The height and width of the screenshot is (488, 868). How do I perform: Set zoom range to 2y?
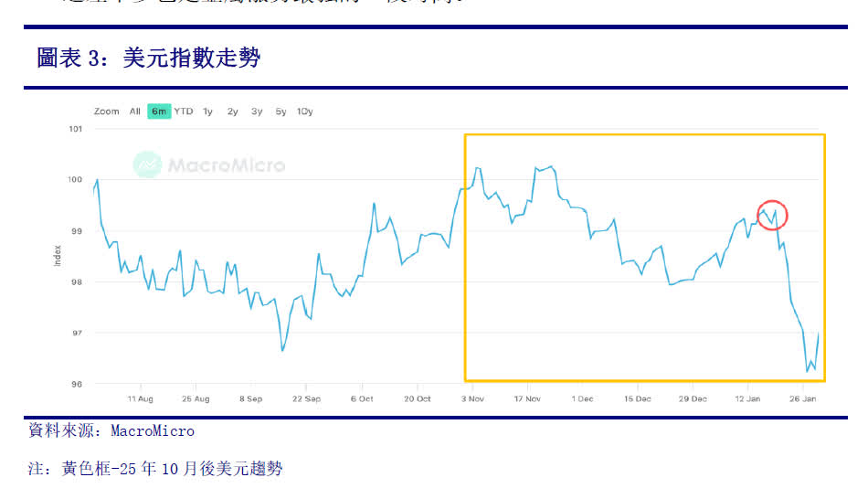click(233, 111)
